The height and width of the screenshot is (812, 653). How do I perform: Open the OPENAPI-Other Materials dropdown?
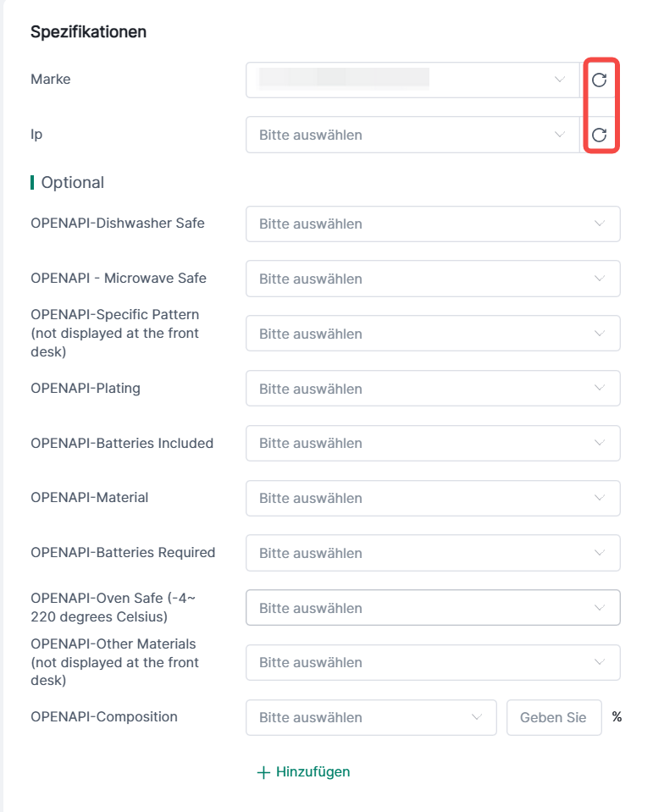(x=433, y=662)
